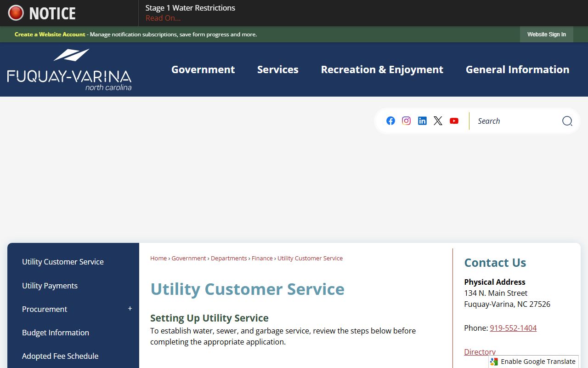Open the Directory link

click(480, 352)
